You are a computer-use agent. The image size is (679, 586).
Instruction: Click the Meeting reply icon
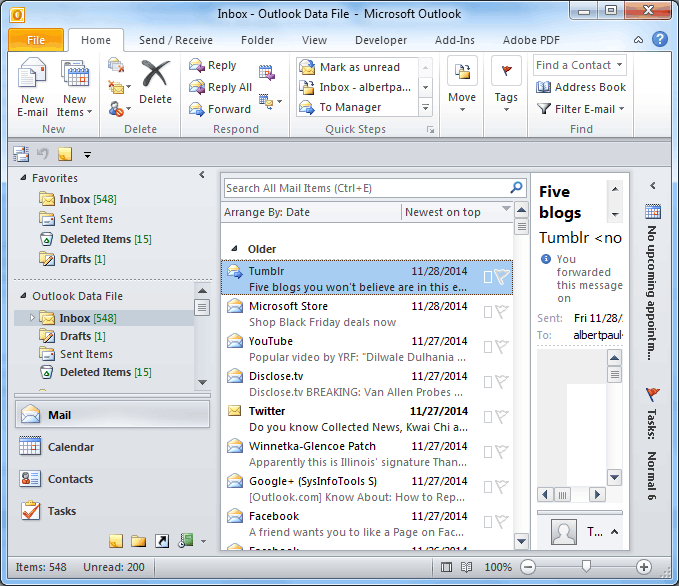pos(267,72)
